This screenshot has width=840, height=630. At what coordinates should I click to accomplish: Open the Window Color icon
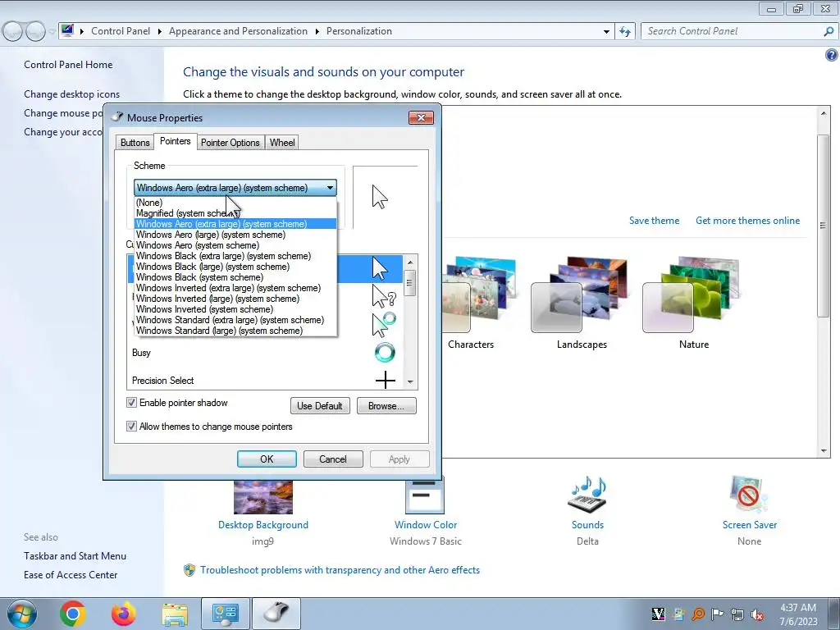click(425, 496)
